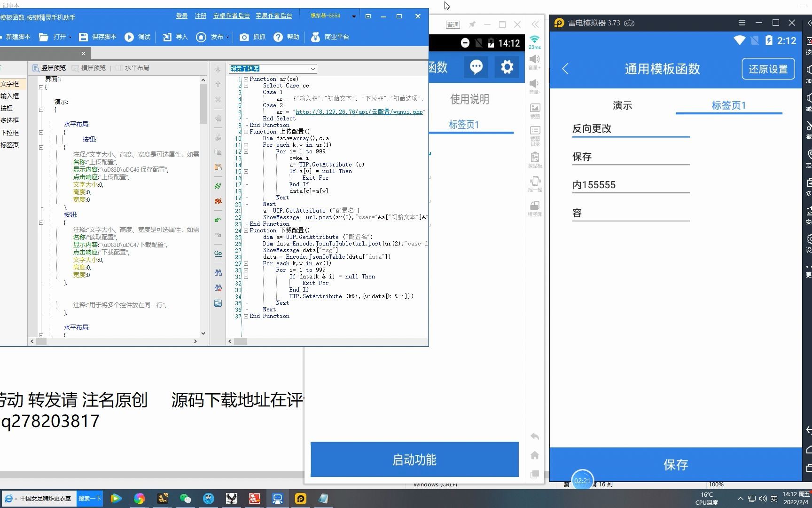Click the Go to line icon

pos(218,254)
